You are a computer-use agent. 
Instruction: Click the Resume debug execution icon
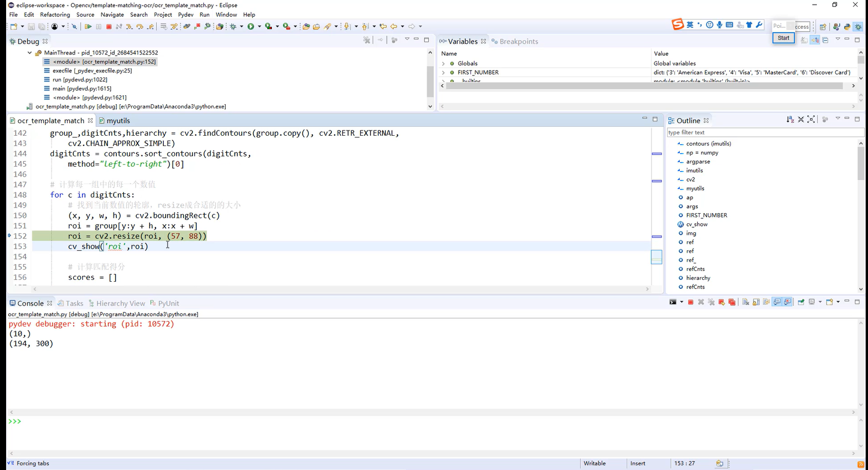[x=88, y=26]
